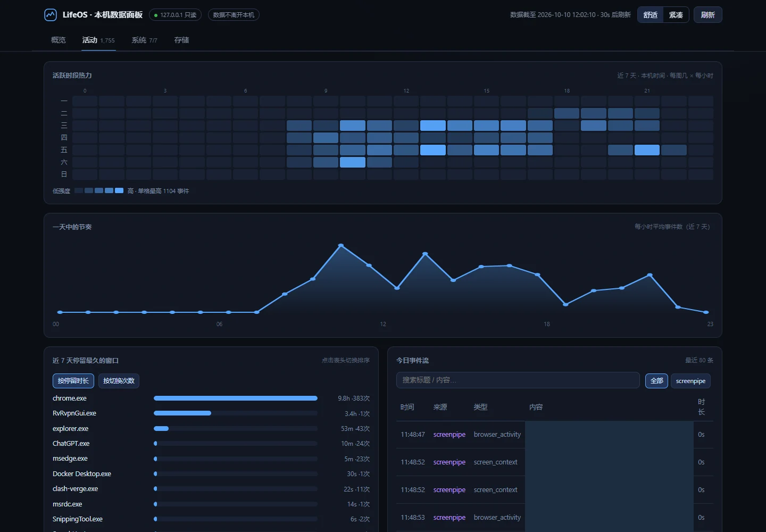
Task: Click the bright heatmap cell for 六 at hour 10
Action: point(353,162)
